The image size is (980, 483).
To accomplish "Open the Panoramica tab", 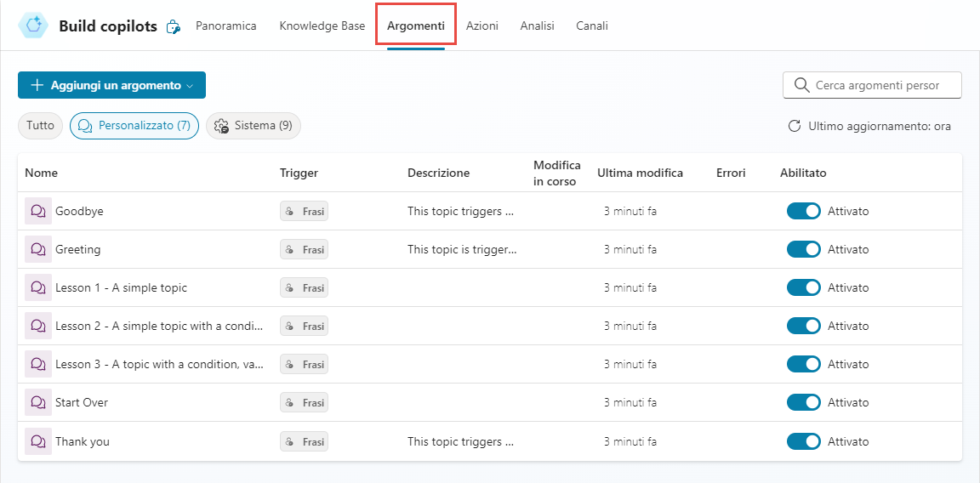I will [226, 26].
